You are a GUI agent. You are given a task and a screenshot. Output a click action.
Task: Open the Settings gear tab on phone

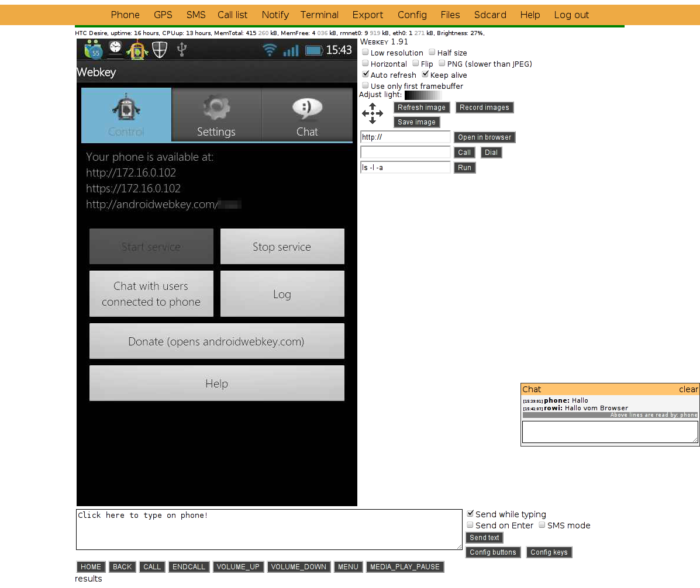pyautogui.click(x=216, y=115)
